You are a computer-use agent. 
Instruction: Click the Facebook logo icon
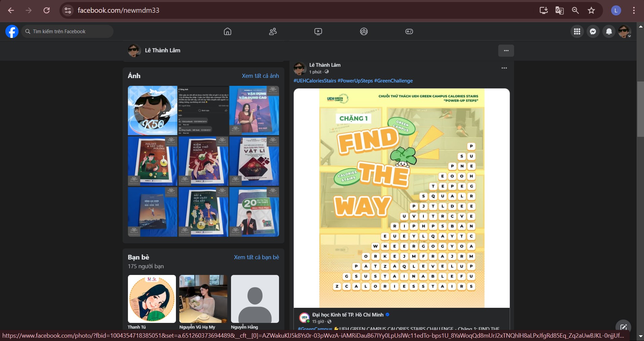(x=12, y=32)
